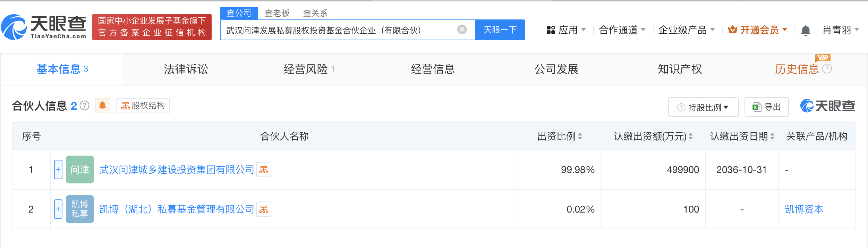Click the 序号 column header
The width and height of the screenshot is (868, 248).
[31, 136]
